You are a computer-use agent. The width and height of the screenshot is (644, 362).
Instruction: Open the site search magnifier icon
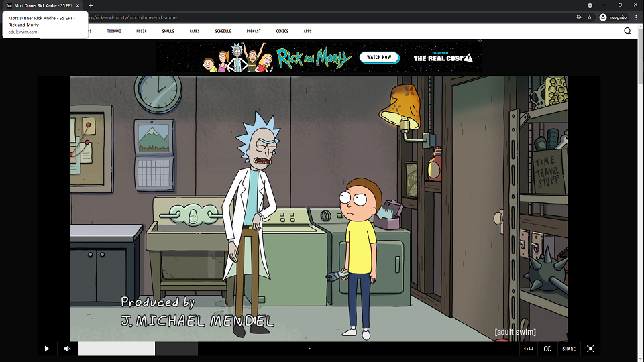tap(628, 31)
